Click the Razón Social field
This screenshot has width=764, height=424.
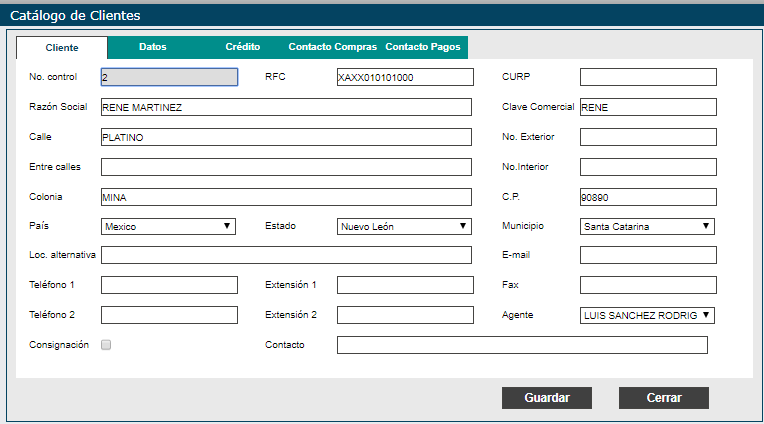(x=286, y=107)
